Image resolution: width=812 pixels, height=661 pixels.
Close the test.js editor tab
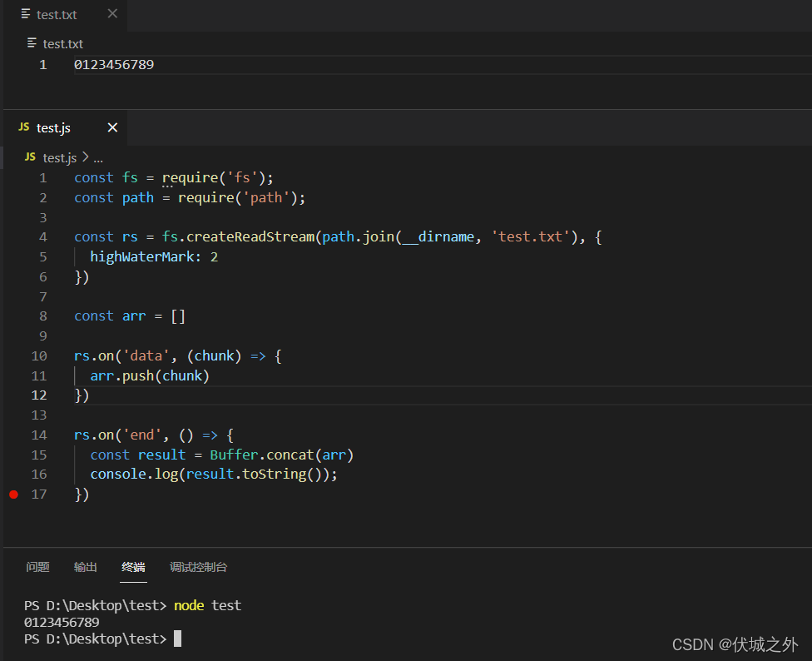[x=113, y=127]
